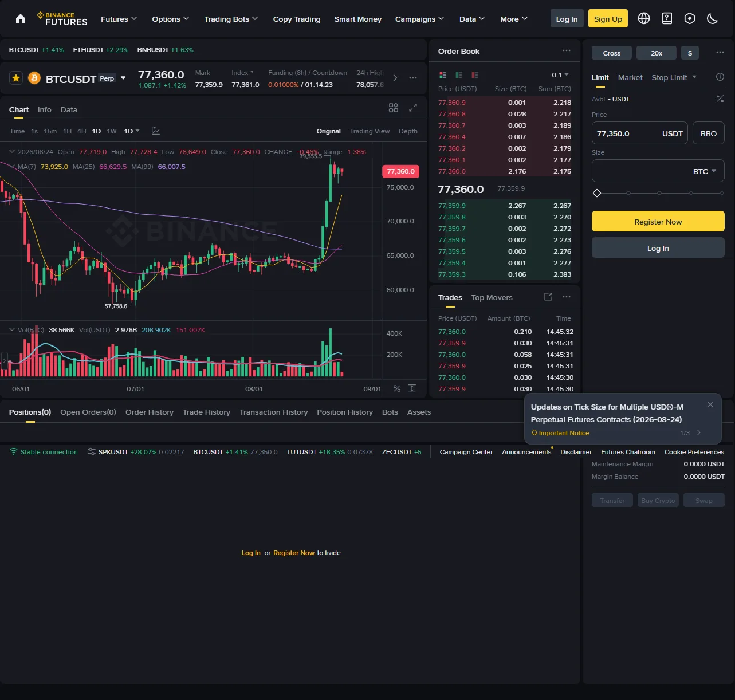Open Trades panel more options dots
Image resolution: width=735 pixels, height=700 pixels.
click(567, 297)
